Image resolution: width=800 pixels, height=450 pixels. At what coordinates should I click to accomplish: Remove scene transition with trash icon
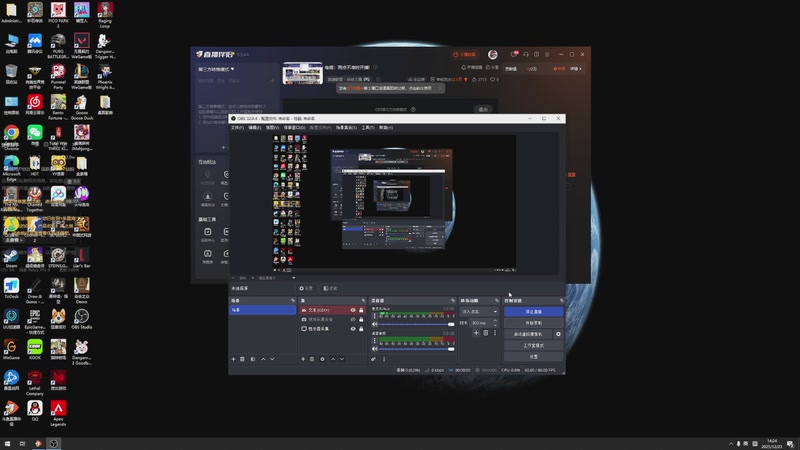486,333
